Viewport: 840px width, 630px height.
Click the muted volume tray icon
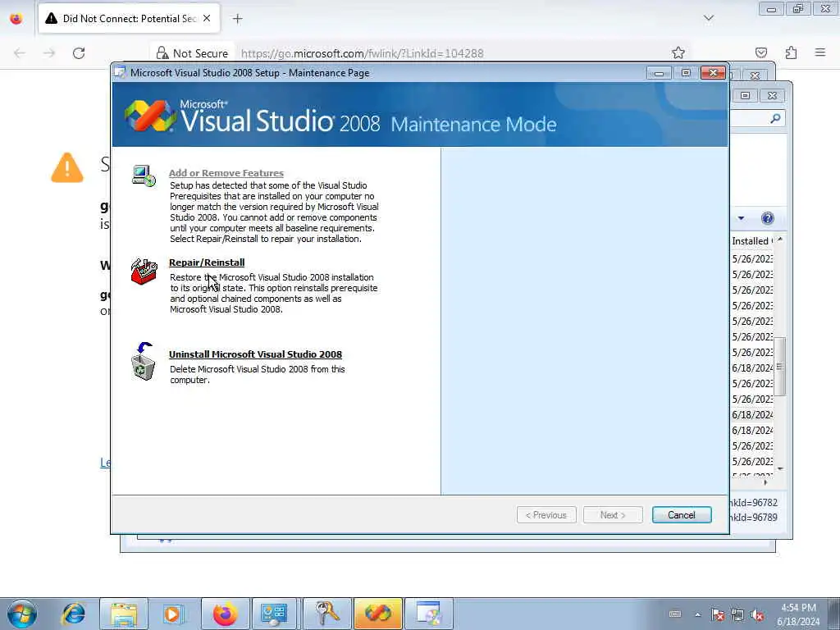tap(757, 614)
